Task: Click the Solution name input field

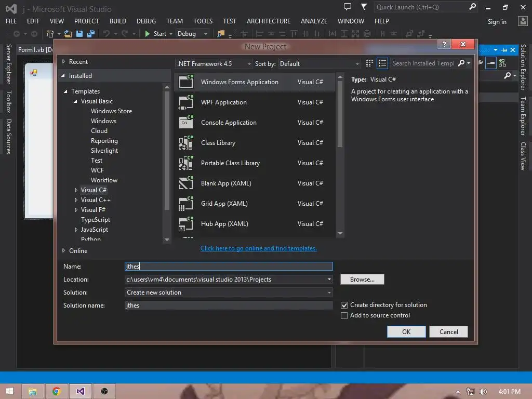Action: (x=229, y=305)
